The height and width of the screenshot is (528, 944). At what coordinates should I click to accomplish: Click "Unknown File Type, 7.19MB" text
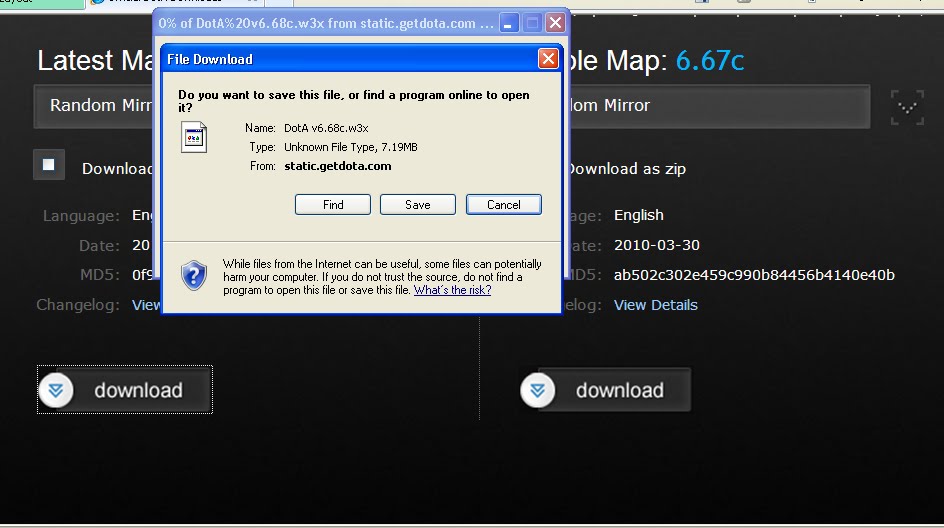[350, 148]
